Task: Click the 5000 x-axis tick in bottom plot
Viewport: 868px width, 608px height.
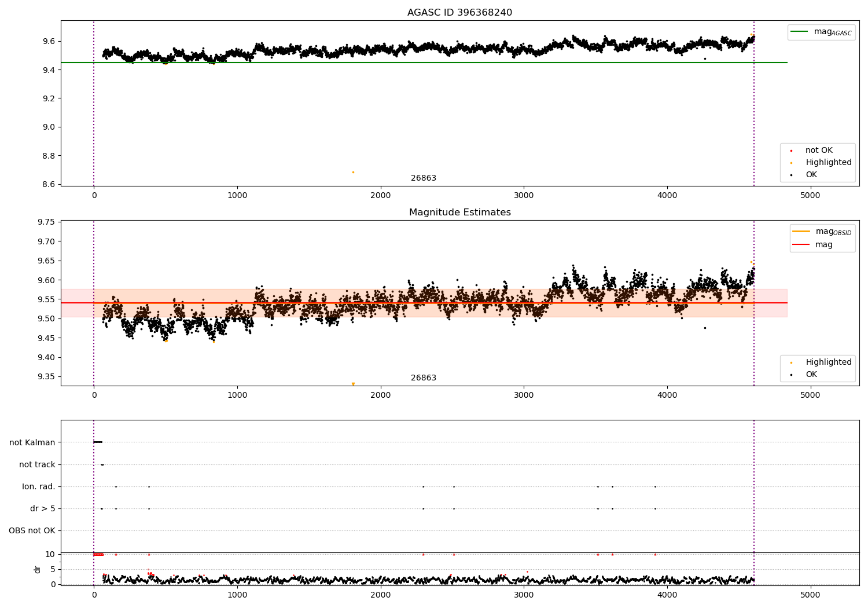Action: (x=810, y=595)
